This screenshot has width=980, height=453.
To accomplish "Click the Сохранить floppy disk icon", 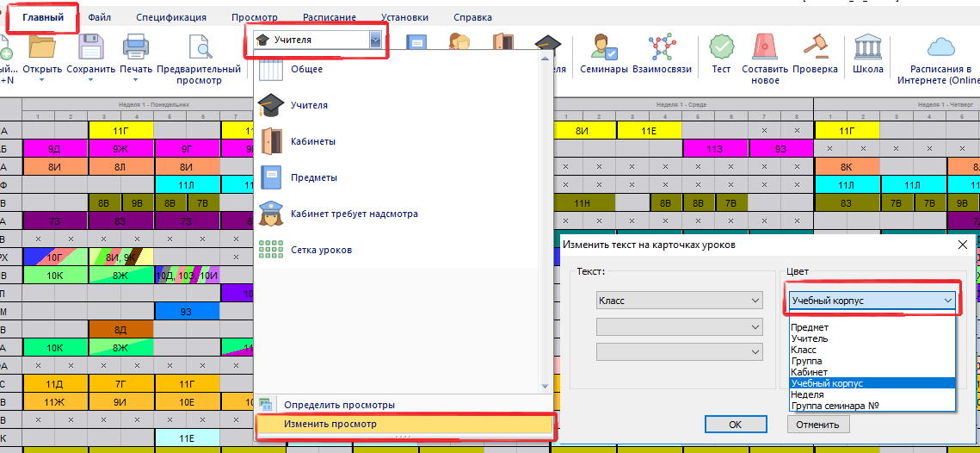I will coord(90,47).
